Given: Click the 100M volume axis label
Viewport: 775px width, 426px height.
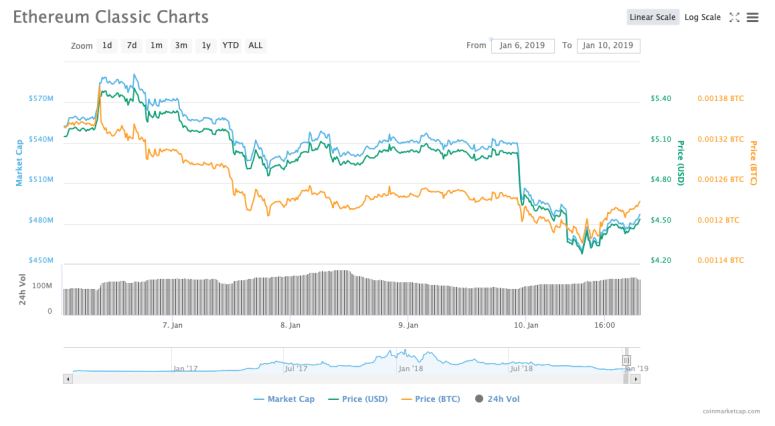Looking at the screenshot, I should (42, 286).
